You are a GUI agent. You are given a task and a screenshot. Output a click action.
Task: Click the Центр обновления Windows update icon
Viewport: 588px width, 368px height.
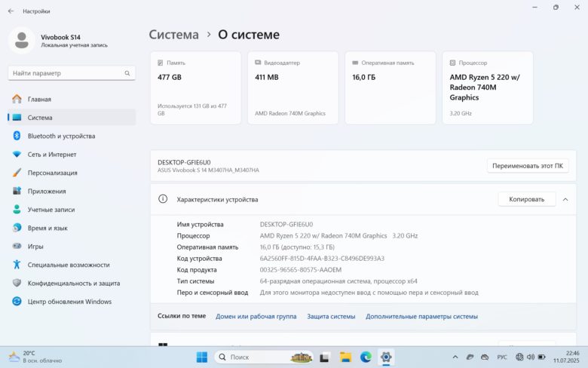tap(17, 301)
